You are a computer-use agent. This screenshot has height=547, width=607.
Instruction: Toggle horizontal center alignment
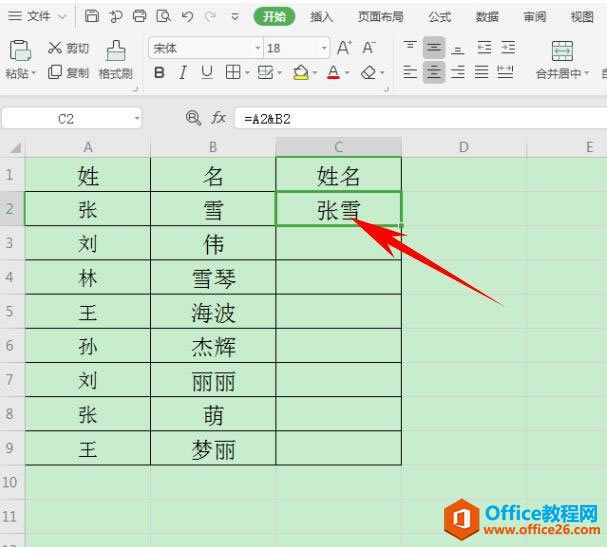click(x=434, y=72)
